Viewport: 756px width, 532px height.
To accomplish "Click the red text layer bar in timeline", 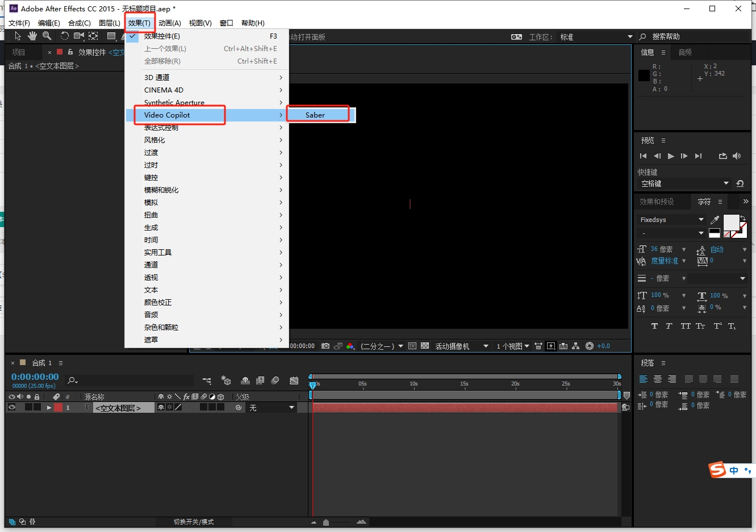I will [465, 408].
